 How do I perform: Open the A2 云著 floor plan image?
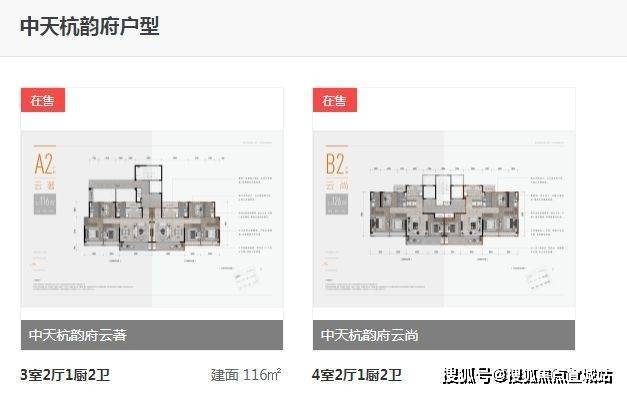152,219
